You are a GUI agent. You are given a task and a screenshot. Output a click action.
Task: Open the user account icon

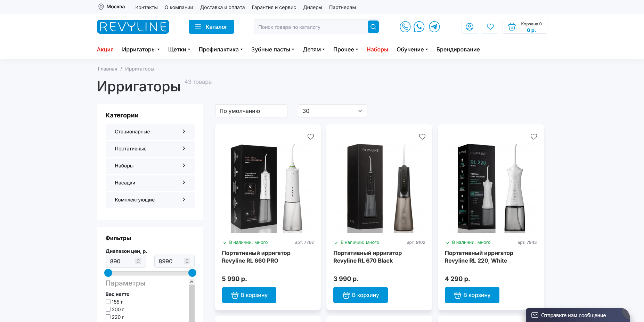tap(470, 27)
